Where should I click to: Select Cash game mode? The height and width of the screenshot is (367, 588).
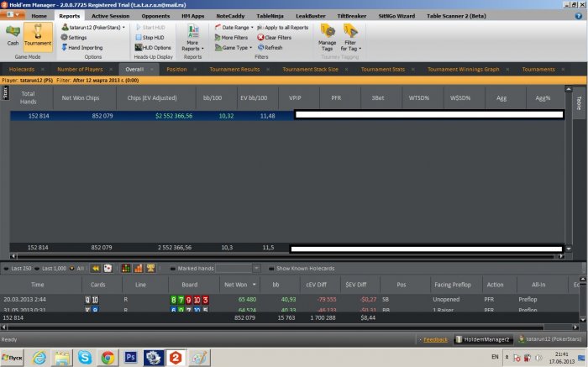[13, 36]
